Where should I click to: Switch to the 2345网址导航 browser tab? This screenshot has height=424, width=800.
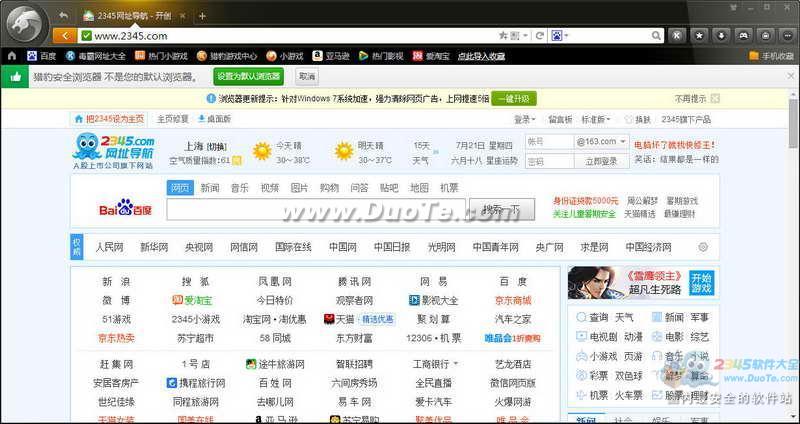tap(135, 16)
